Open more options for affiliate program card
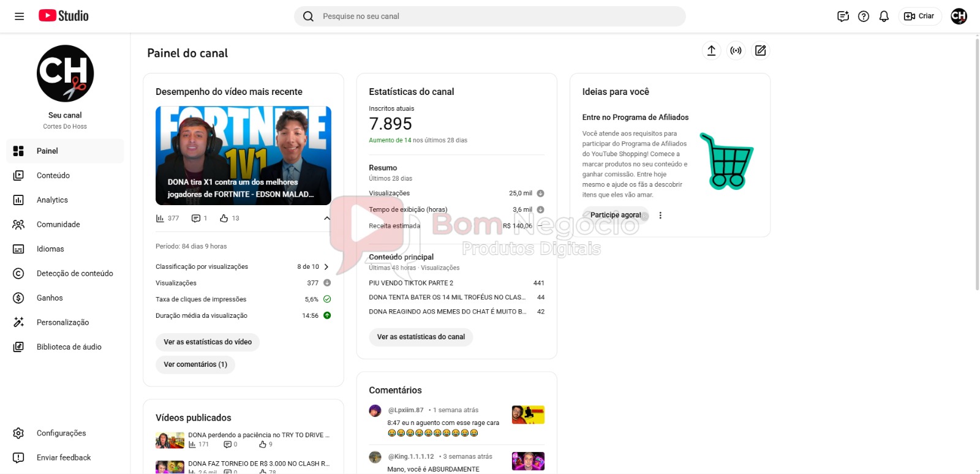This screenshot has height=474, width=980. coord(660,216)
